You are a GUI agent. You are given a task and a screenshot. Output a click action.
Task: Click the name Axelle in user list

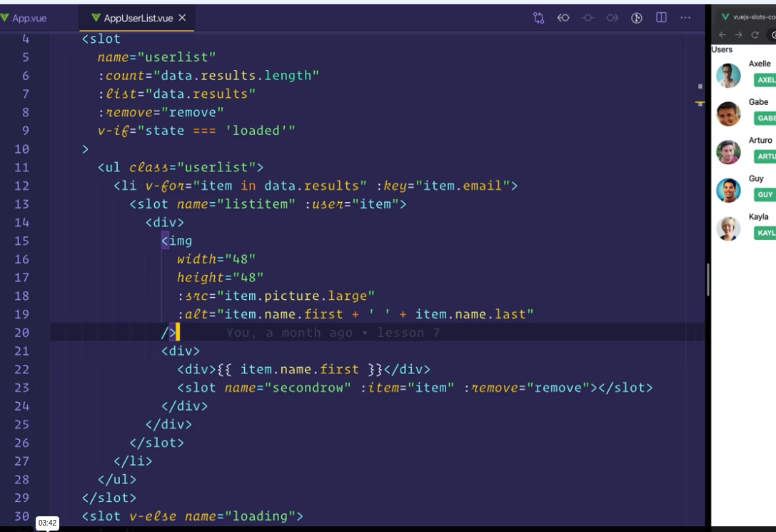759,64
